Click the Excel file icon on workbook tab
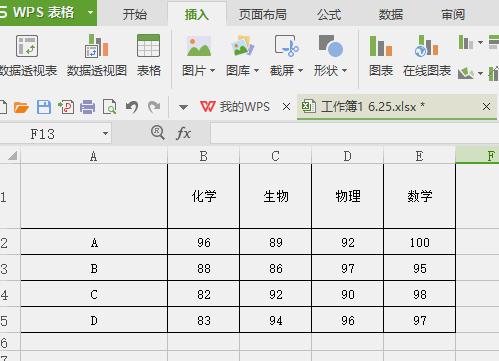 pos(309,107)
